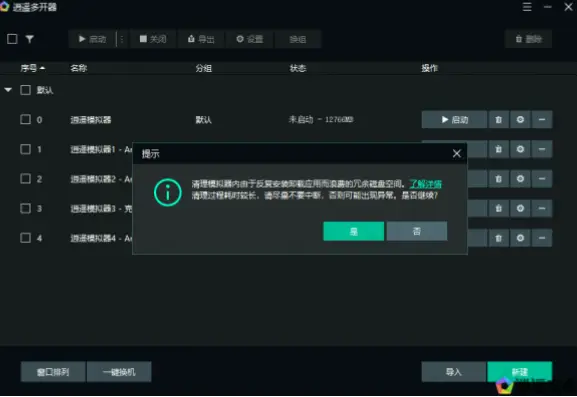The image size is (577, 397).
Task: Click the 操作 column header
Action: click(x=429, y=68)
